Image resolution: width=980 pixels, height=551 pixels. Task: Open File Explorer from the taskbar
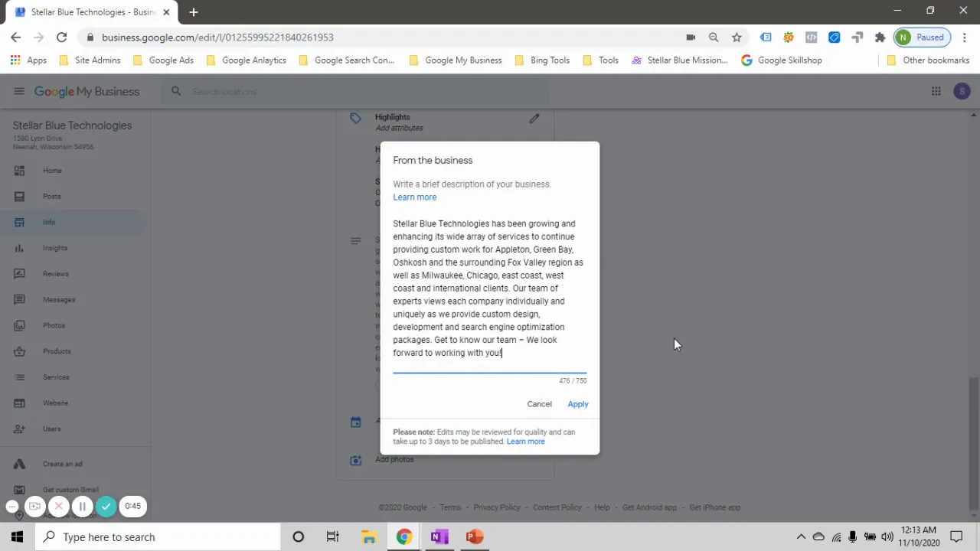click(x=368, y=536)
